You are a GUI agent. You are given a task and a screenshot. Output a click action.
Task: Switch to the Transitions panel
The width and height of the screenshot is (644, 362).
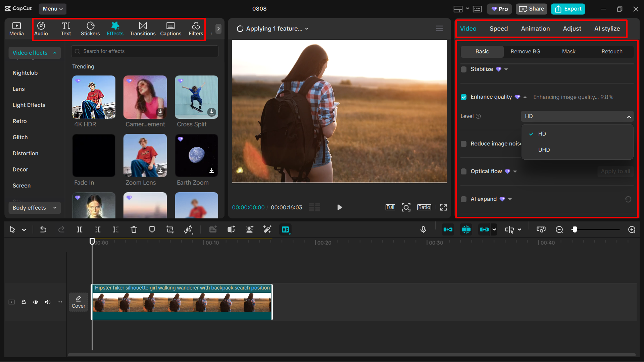(x=142, y=29)
